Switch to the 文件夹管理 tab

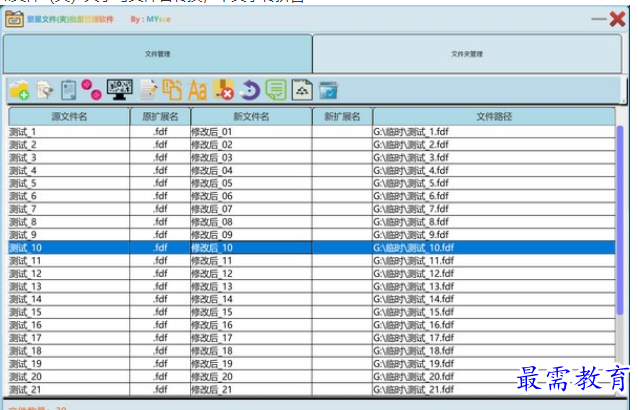(467, 54)
